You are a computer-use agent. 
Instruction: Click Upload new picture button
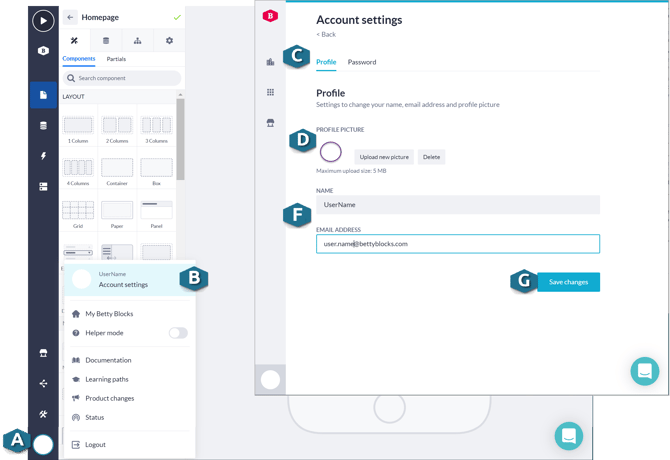(x=384, y=157)
